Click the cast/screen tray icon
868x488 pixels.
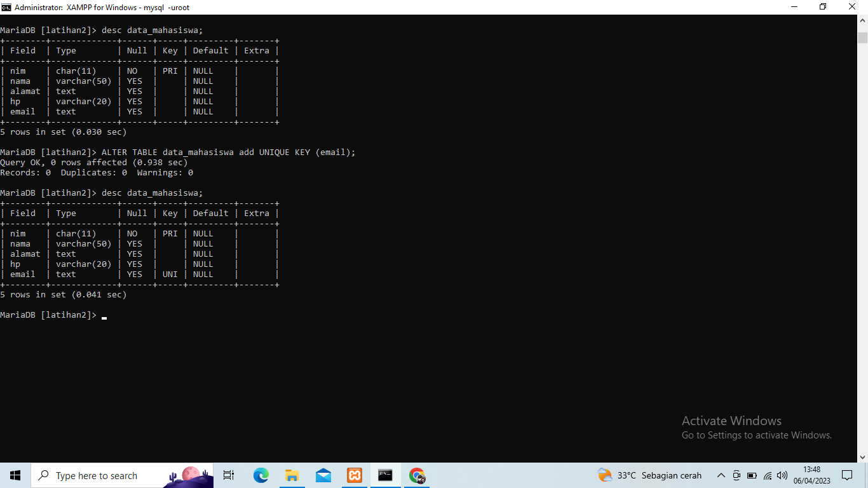click(x=736, y=475)
